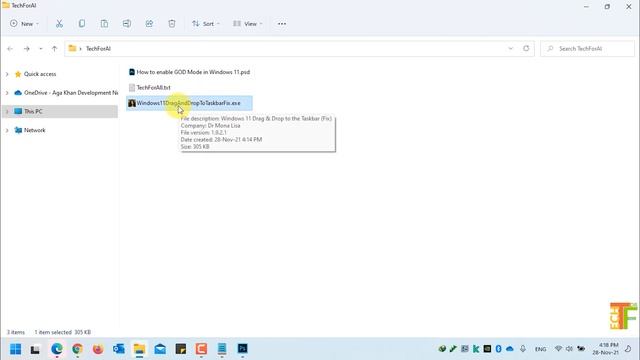Screen dimensions: 640x360
Task: Click the folder icon in address bar
Action: tap(72, 49)
